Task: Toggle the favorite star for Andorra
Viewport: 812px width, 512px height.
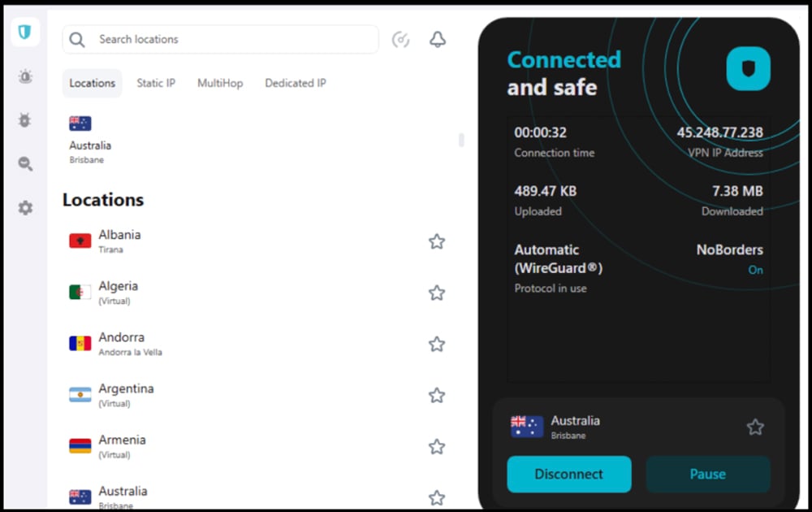Action: pyautogui.click(x=437, y=344)
